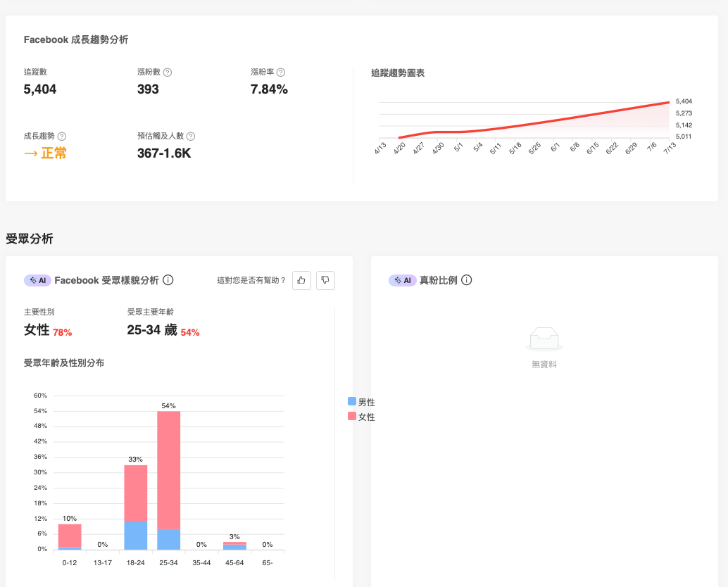Viewport: 728px width, 587px height.
Task: Click the 這對您是否有幫助？ prompt text
Action: [251, 280]
